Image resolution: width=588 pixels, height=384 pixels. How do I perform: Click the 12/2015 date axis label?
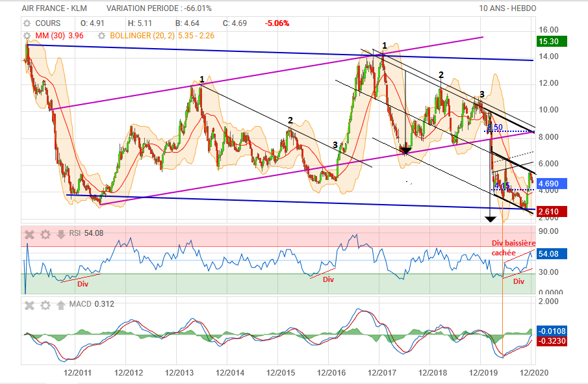(x=281, y=373)
